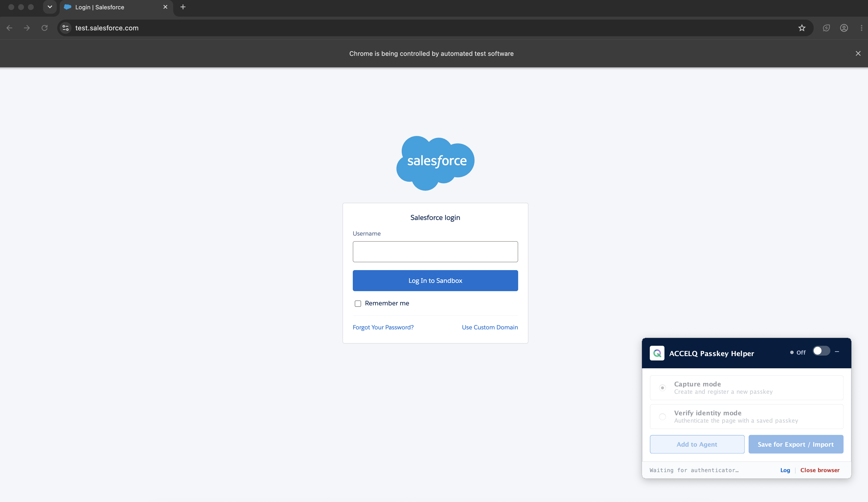The width and height of the screenshot is (868, 502).
Task: Open the Chrome profile icon
Action: (844, 28)
